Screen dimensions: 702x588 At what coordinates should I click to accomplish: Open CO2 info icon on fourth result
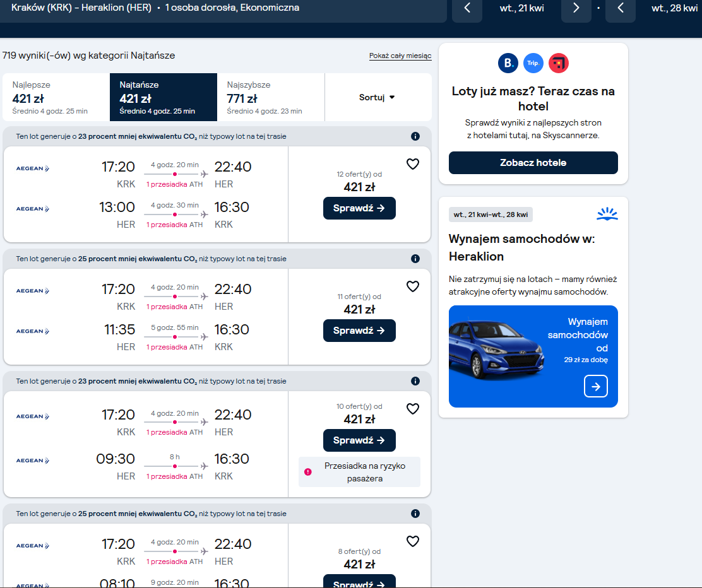[415, 514]
